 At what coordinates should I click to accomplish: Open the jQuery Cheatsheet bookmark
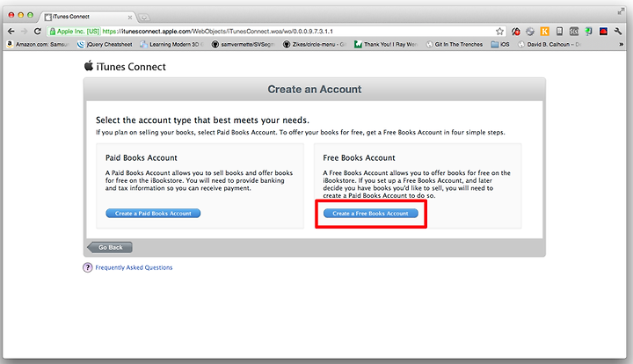point(105,44)
